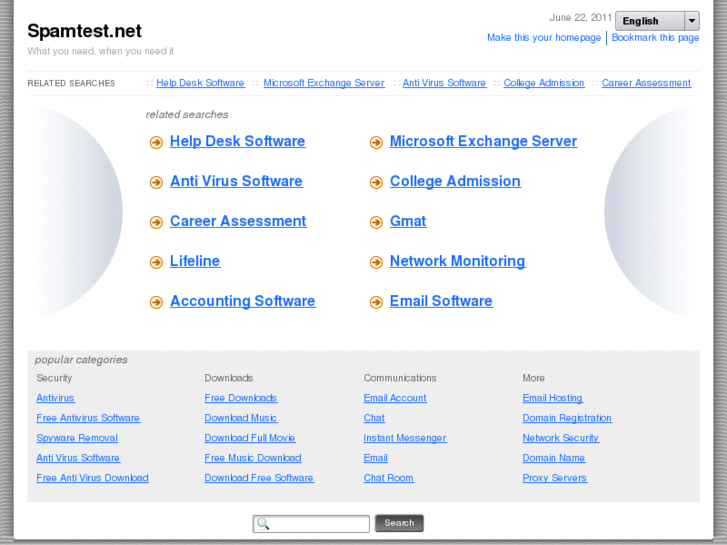Image resolution: width=727 pixels, height=545 pixels.
Task: Select Bookmark this page link
Action: pos(655,38)
